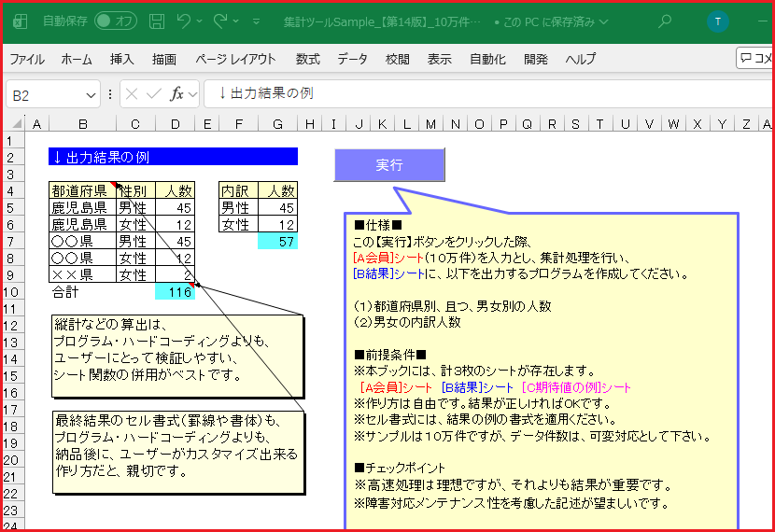Select the blue '↓出力結果の例' cell
This screenshot has width=775, height=532.
click(173, 158)
